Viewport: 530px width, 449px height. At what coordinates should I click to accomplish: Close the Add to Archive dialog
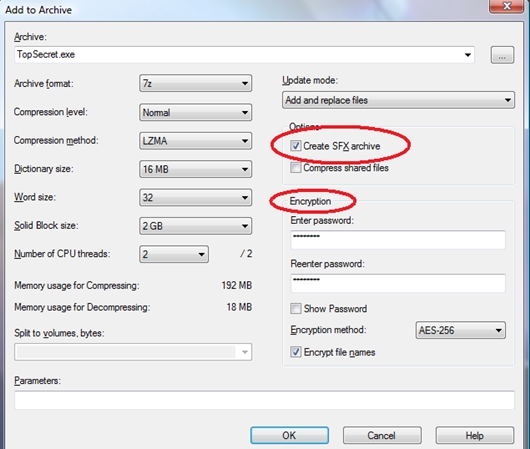pos(506,6)
